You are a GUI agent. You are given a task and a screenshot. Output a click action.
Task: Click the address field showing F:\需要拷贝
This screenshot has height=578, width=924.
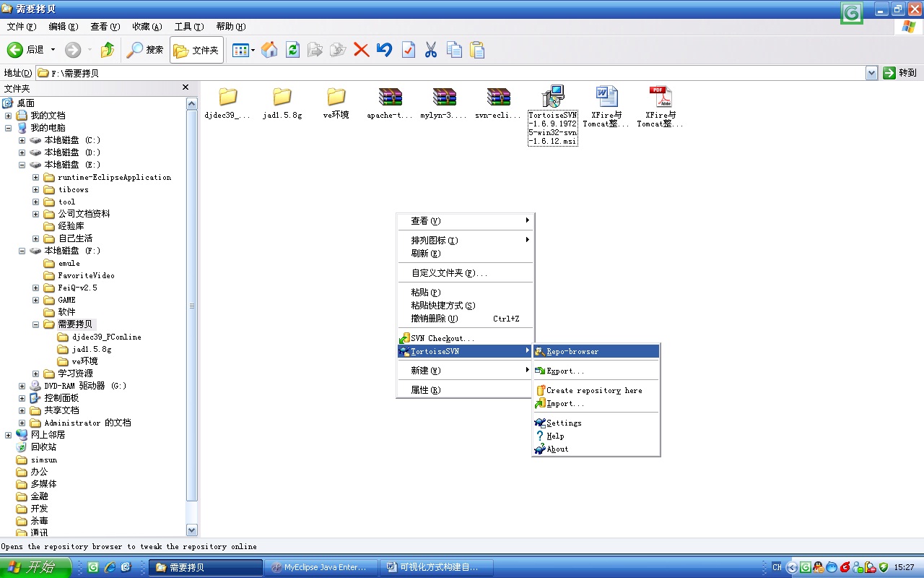[450, 73]
